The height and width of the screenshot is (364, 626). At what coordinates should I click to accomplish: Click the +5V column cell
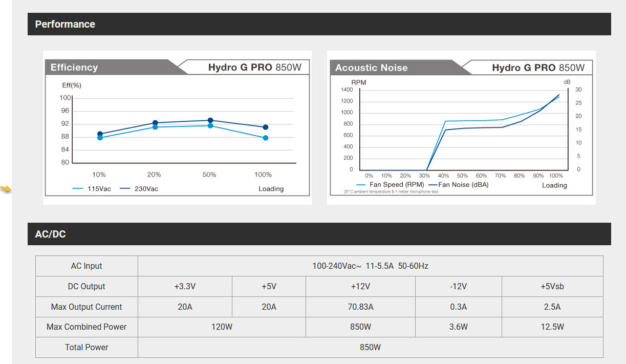269,287
